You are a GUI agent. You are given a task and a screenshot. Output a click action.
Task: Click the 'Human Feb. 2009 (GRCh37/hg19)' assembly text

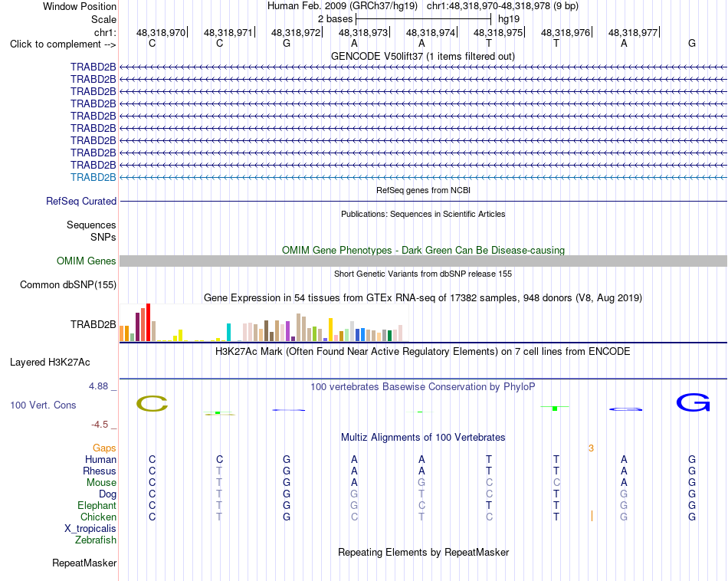[343, 6]
